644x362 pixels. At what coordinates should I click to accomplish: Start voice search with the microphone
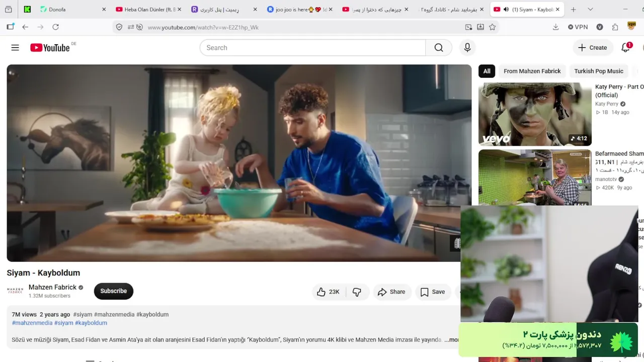(x=467, y=48)
